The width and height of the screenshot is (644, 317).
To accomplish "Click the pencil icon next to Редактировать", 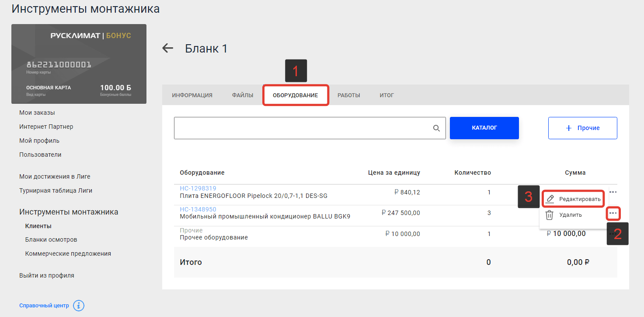I will click(x=550, y=199).
